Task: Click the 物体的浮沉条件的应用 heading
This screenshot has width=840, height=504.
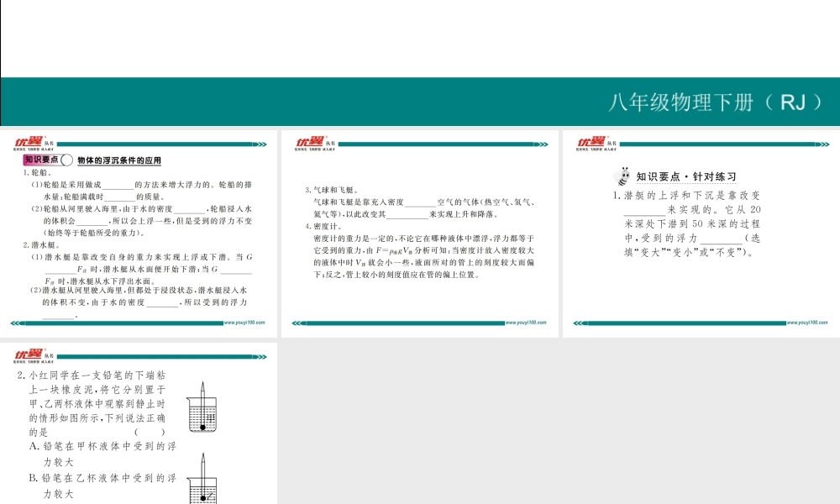Action: click(x=118, y=160)
